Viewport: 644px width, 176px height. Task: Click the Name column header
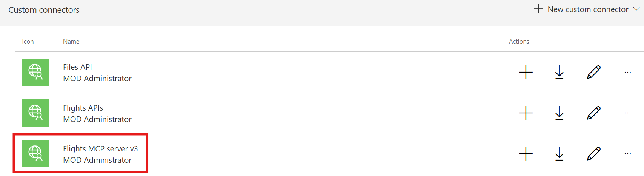71,42
